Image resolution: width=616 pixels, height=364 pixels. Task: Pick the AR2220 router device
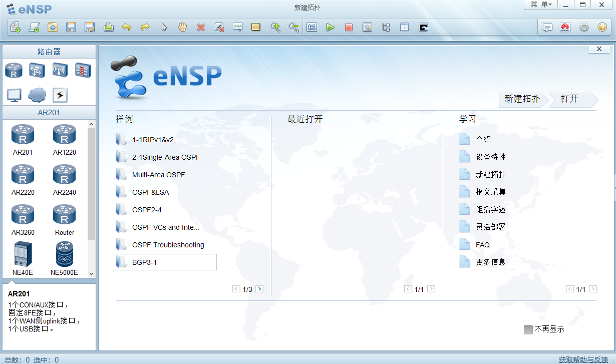[x=23, y=180]
